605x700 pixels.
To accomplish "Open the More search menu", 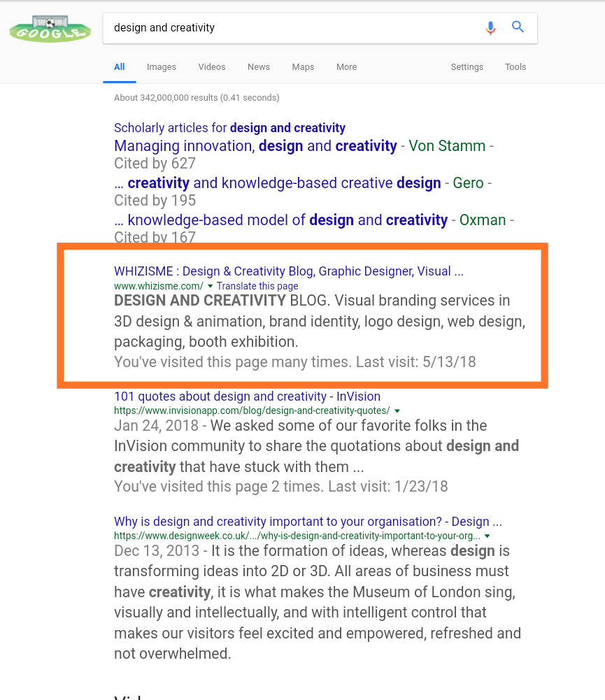I will pos(346,67).
